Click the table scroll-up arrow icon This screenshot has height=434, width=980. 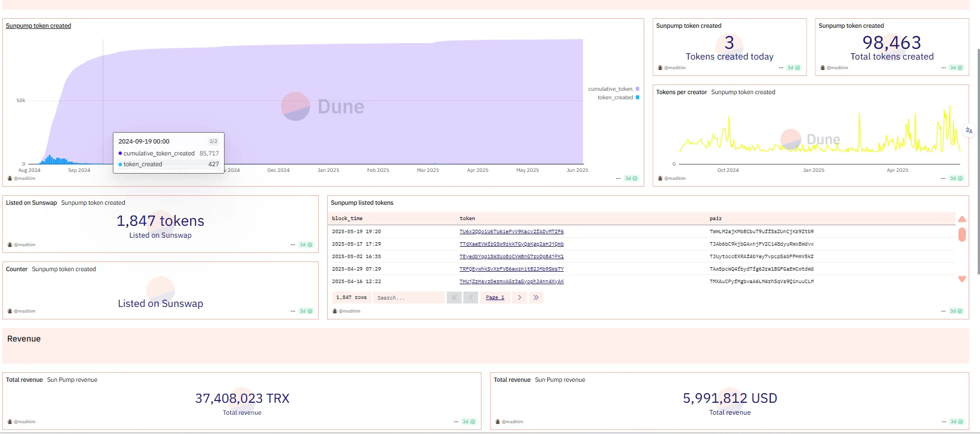click(962, 219)
